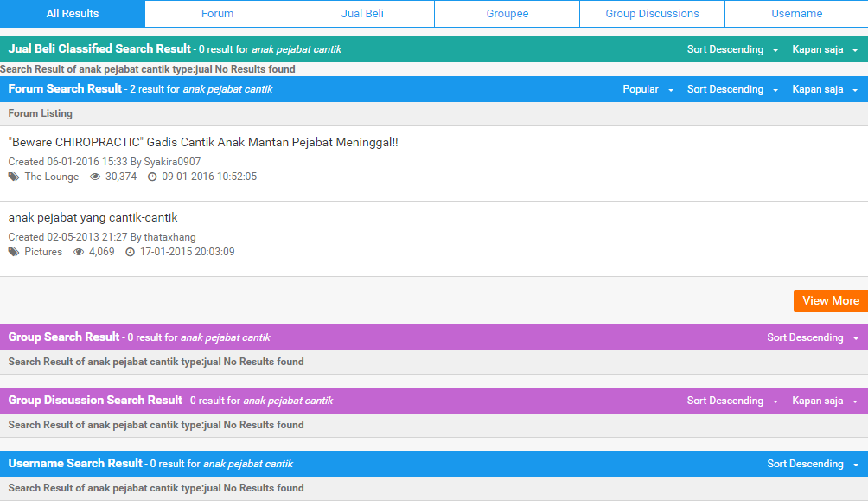Switch to the Username tab
Screen dimensions: 868x501
796,13
